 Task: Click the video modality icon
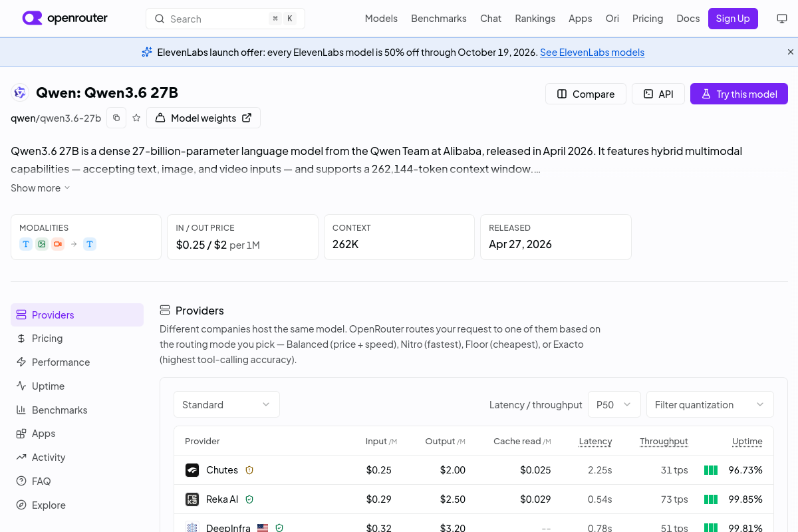58,244
